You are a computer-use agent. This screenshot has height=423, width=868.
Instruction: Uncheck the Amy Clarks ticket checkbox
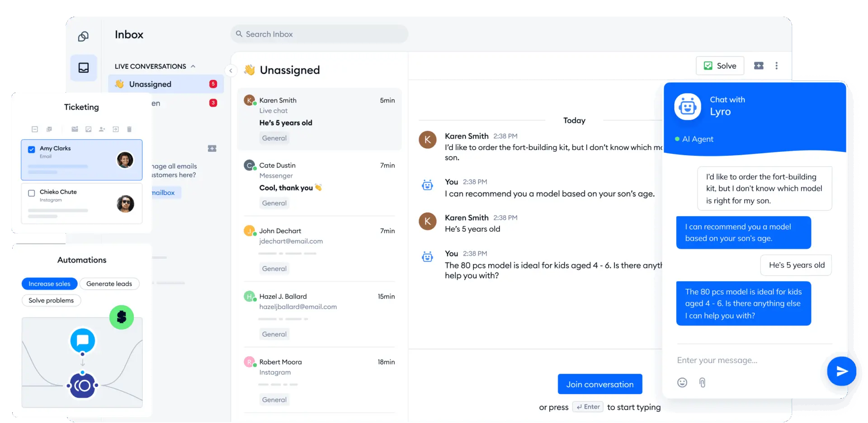coord(32,150)
